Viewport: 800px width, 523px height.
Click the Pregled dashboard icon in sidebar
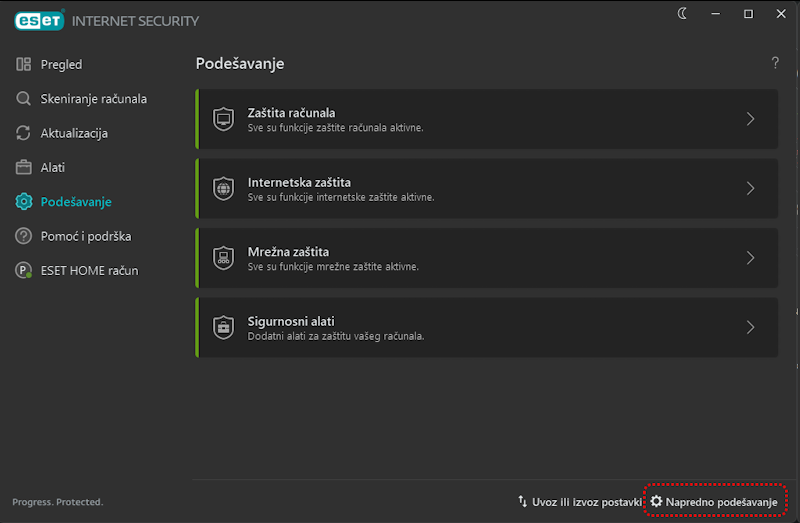[23, 65]
